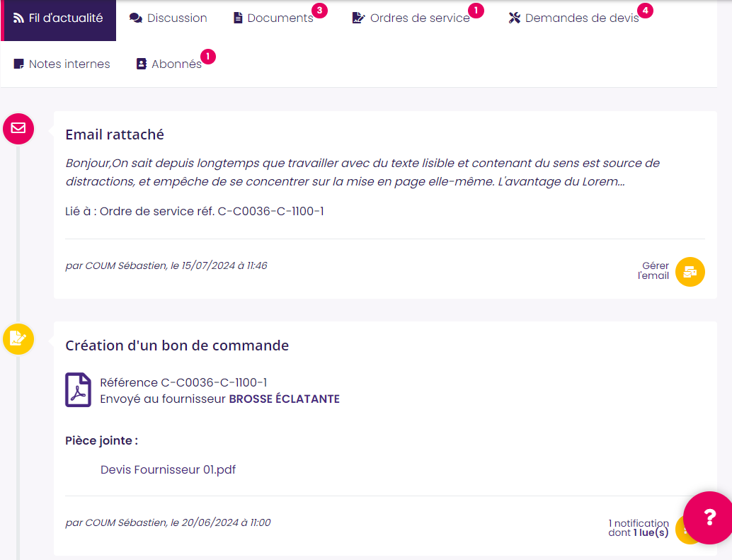This screenshot has width=732, height=560.
Task: Open the Demandes de devis tab
Action: pyautogui.click(x=573, y=18)
